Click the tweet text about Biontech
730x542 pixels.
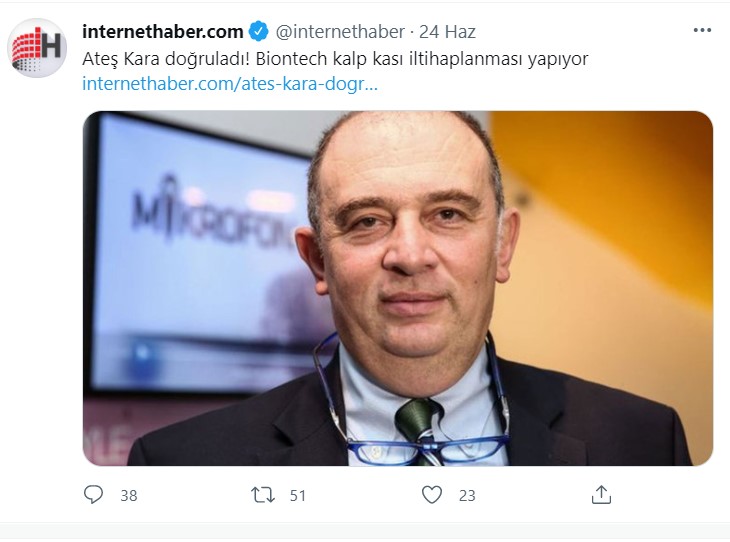click(335, 59)
